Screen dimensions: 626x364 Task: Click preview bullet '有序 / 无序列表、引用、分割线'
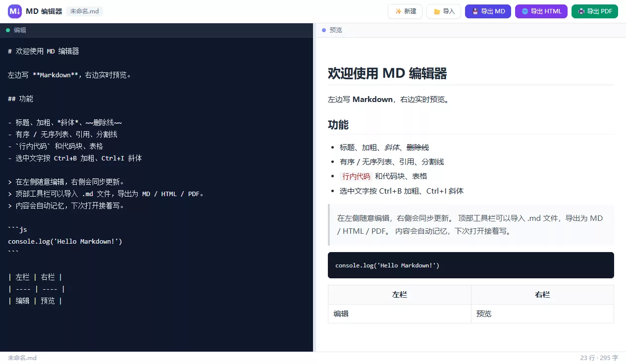[x=392, y=161]
